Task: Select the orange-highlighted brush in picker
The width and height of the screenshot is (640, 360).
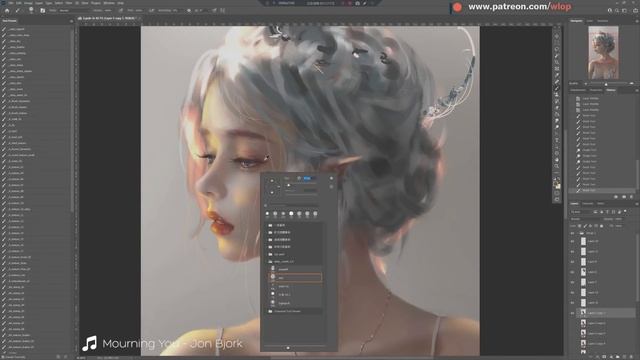Action: [295, 278]
